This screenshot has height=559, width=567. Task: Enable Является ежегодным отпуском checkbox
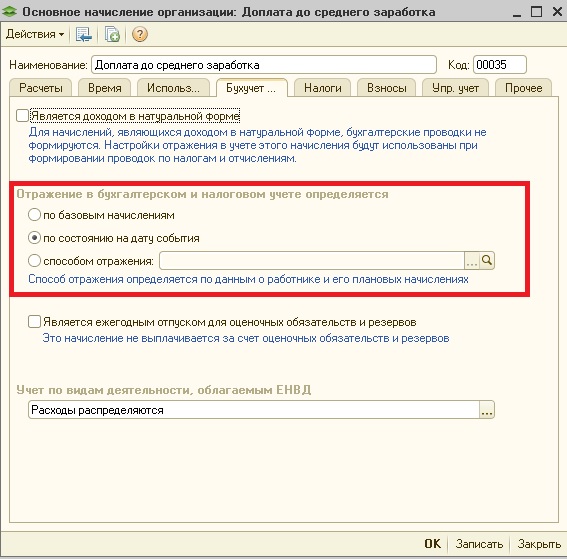[x=34, y=321]
